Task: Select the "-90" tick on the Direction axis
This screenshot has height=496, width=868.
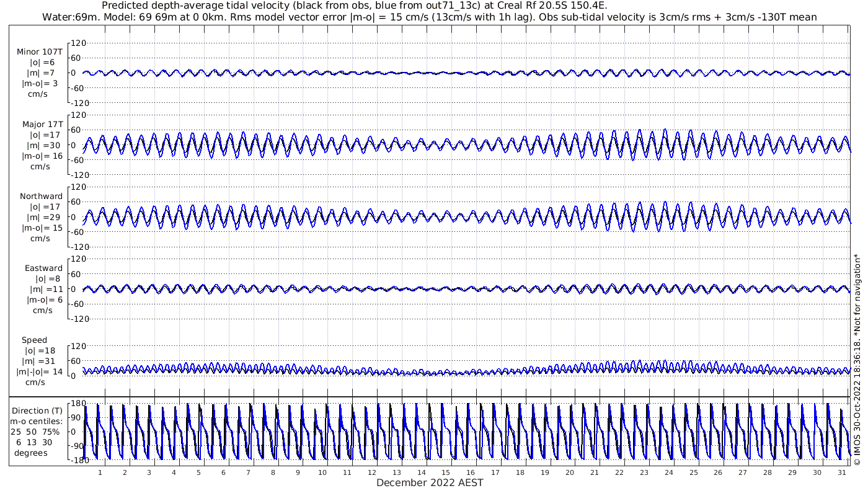Action: 77,446
